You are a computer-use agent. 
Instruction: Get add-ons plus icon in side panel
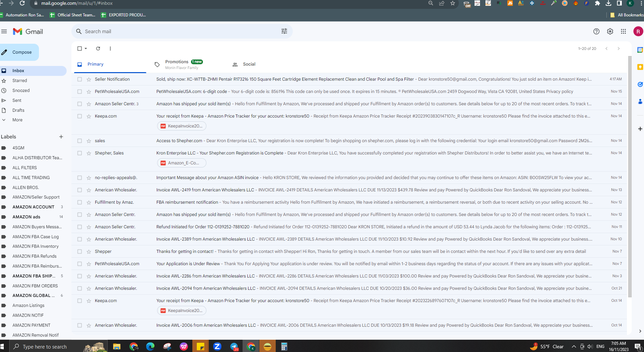point(640,129)
